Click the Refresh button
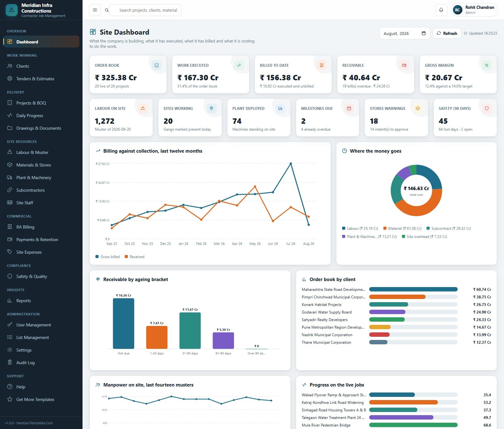The width and height of the screenshot is (504, 429). (x=447, y=33)
